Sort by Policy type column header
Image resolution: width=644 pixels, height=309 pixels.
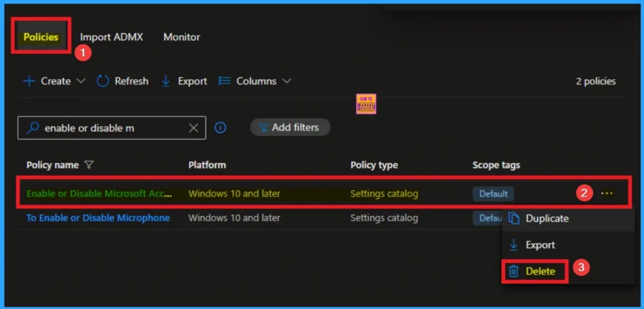[374, 165]
